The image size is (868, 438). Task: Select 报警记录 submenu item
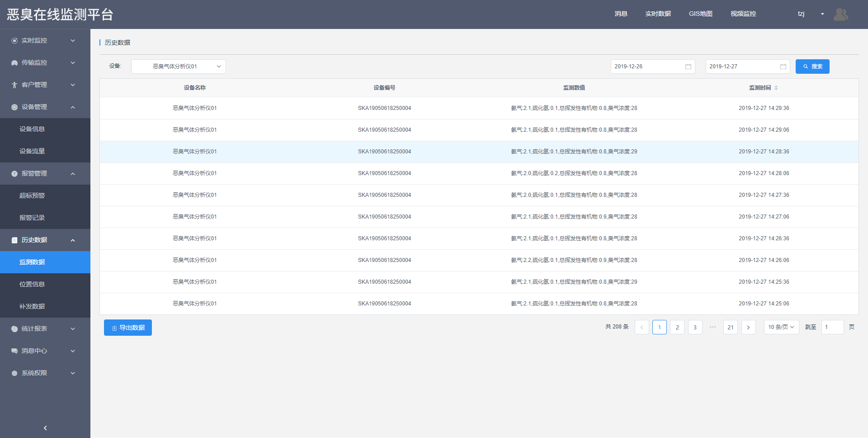click(45, 218)
